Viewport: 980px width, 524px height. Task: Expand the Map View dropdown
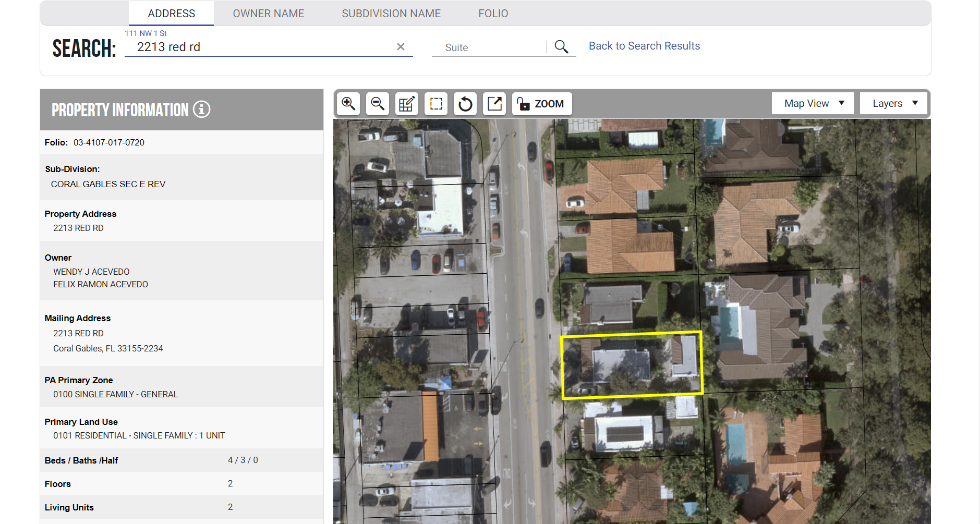pos(812,103)
